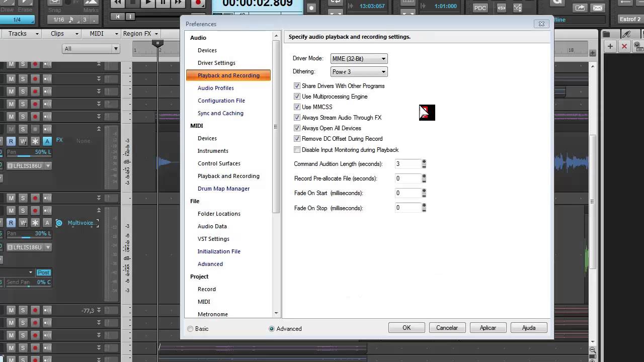Toggle Write automation on the 50% L pan track

point(23,141)
